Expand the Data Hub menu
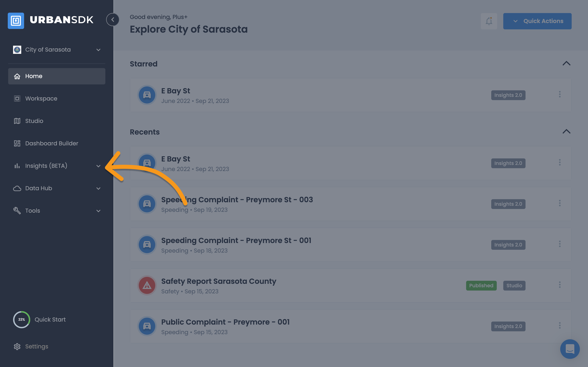 tap(98, 188)
